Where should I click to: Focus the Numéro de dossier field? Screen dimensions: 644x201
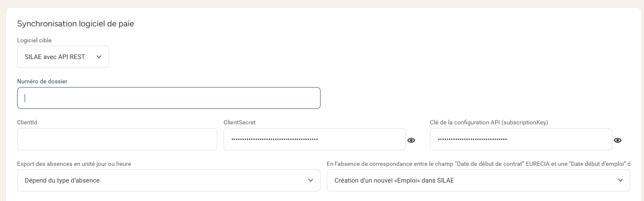(169, 98)
